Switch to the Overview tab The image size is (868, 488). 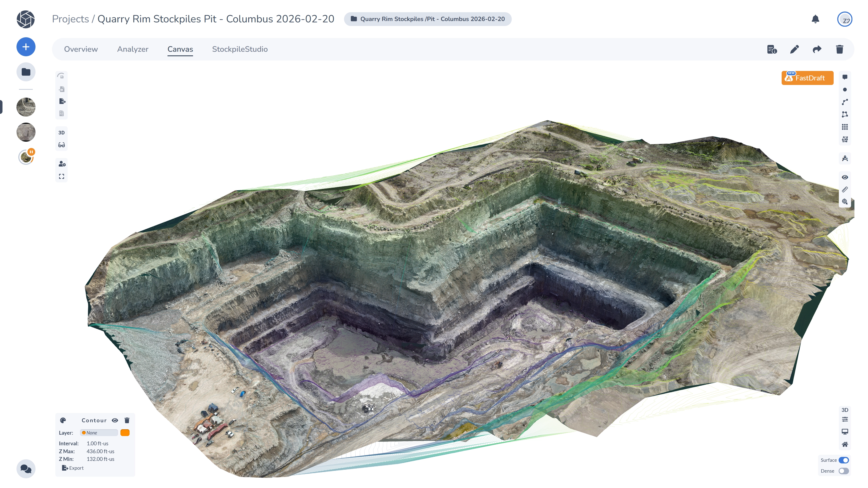[81, 49]
